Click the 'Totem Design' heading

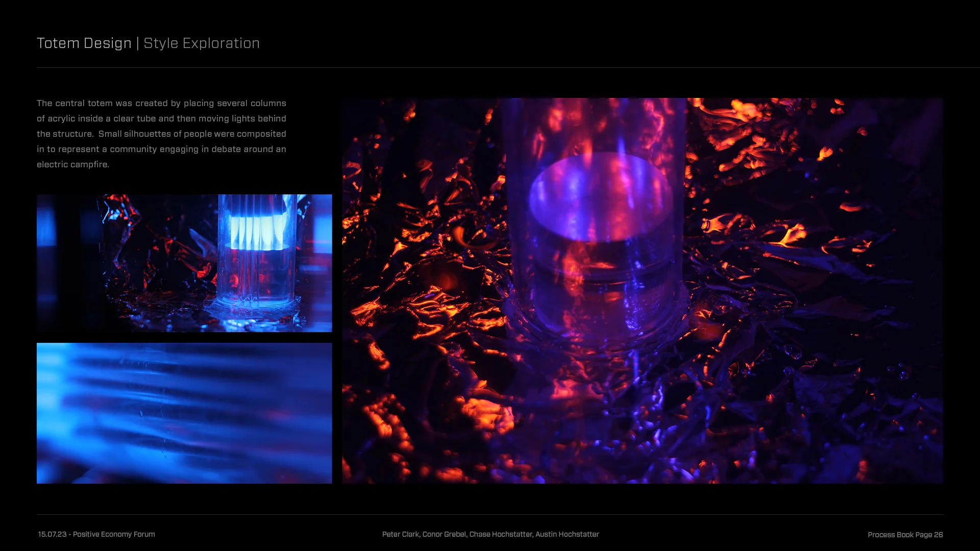(84, 43)
